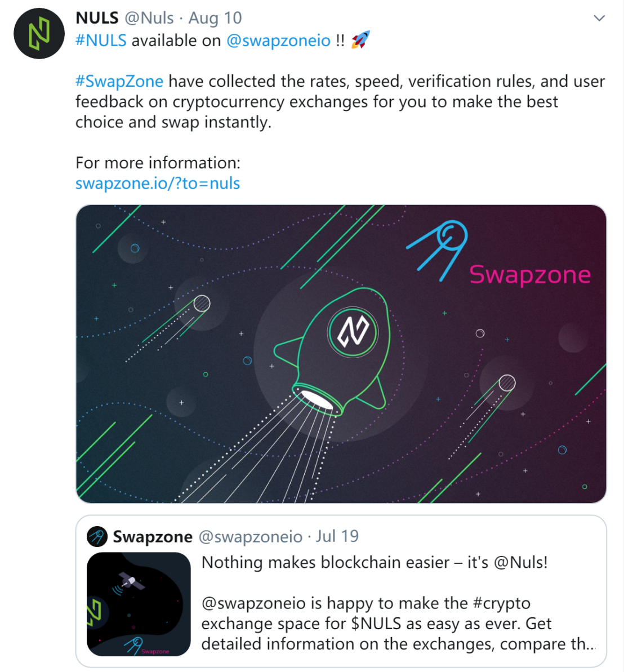Screen dimensions: 624x672
Task: Click the rocket emoji in the tweet
Action: point(360,40)
